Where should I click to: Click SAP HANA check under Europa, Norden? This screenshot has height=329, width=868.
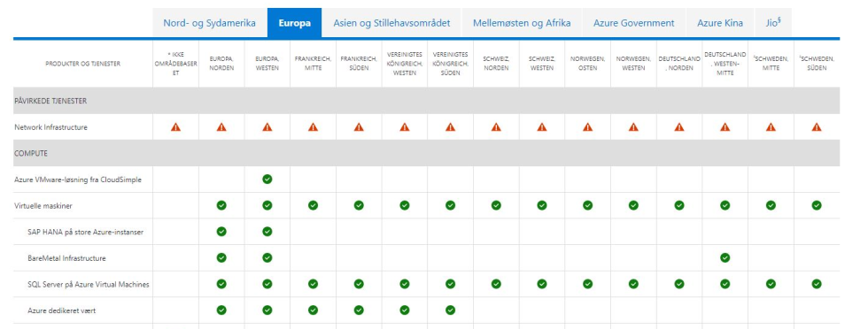221,232
